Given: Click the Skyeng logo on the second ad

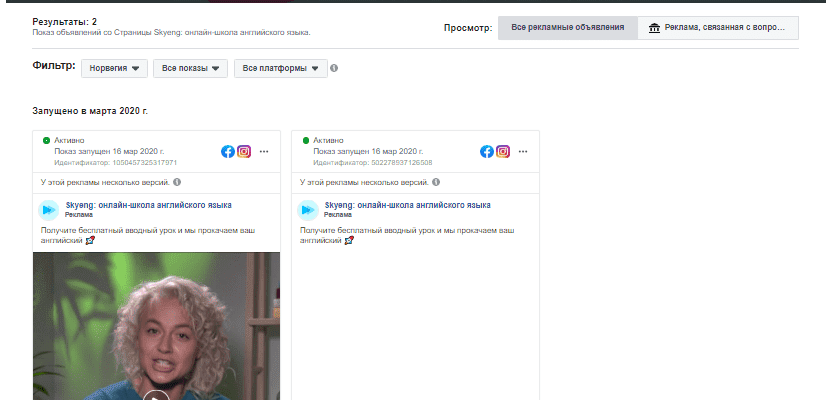Looking at the screenshot, I should pyautogui.click(x=308, y=210).
